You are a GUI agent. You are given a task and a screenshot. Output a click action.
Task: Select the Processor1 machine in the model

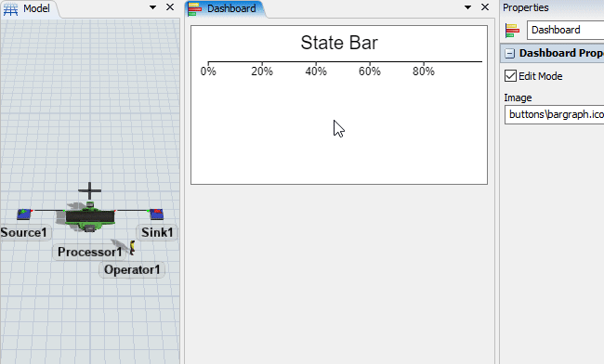point(90,217)
